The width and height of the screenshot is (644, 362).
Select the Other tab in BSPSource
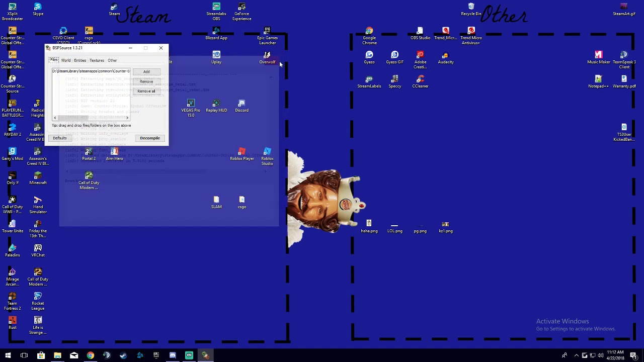(x=112, y=60)
